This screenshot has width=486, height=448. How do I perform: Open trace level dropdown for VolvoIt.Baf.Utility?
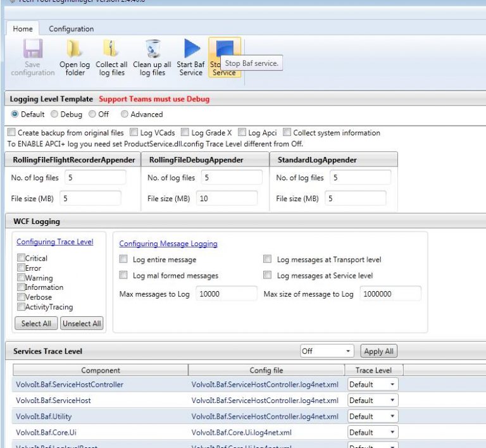tap(373, 416)
